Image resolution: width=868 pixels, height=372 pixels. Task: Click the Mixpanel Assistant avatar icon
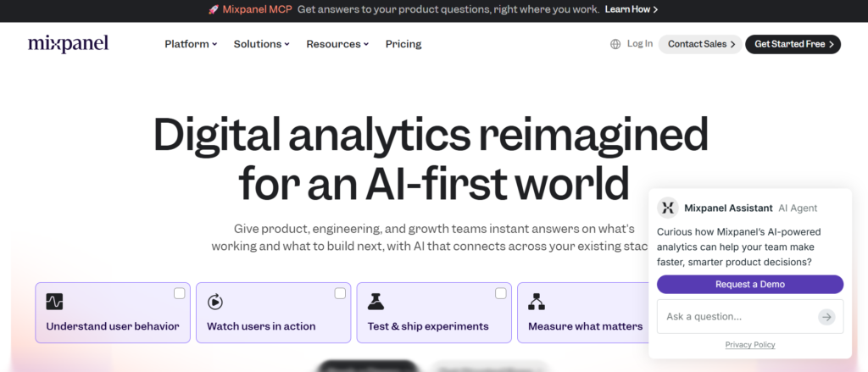668,208
